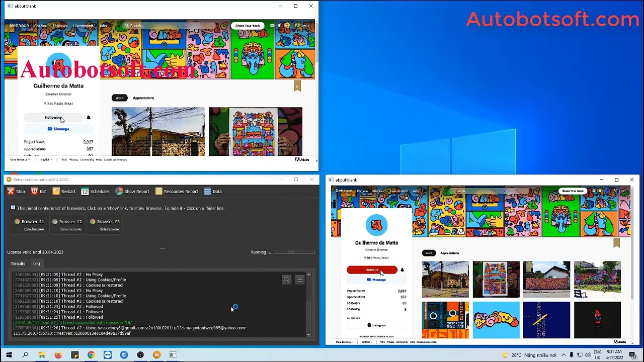Click the Instagram link in bottom-right browser
This screenshot has height=362, width=644.
376,325
